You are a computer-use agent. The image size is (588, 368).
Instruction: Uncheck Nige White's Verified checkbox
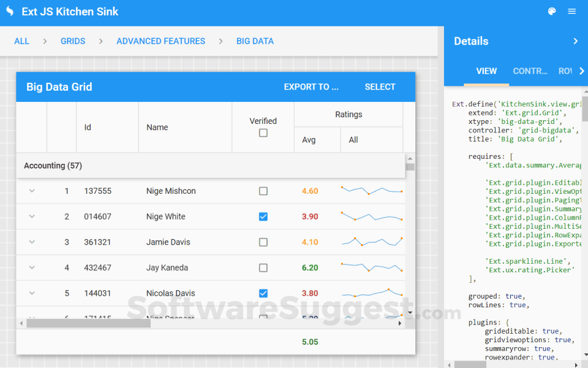click(x=263, y=217)
